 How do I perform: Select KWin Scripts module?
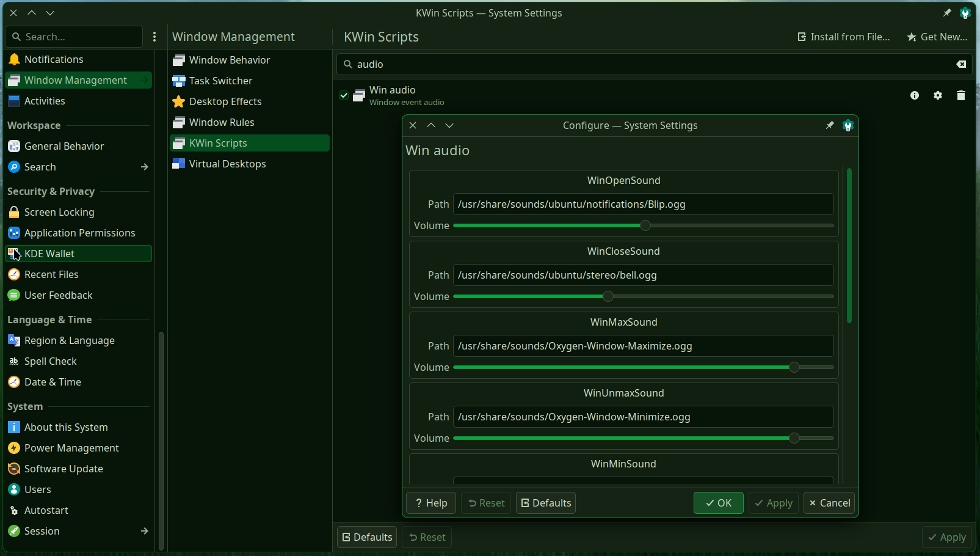pyautogui.click(x=250, y=143)
